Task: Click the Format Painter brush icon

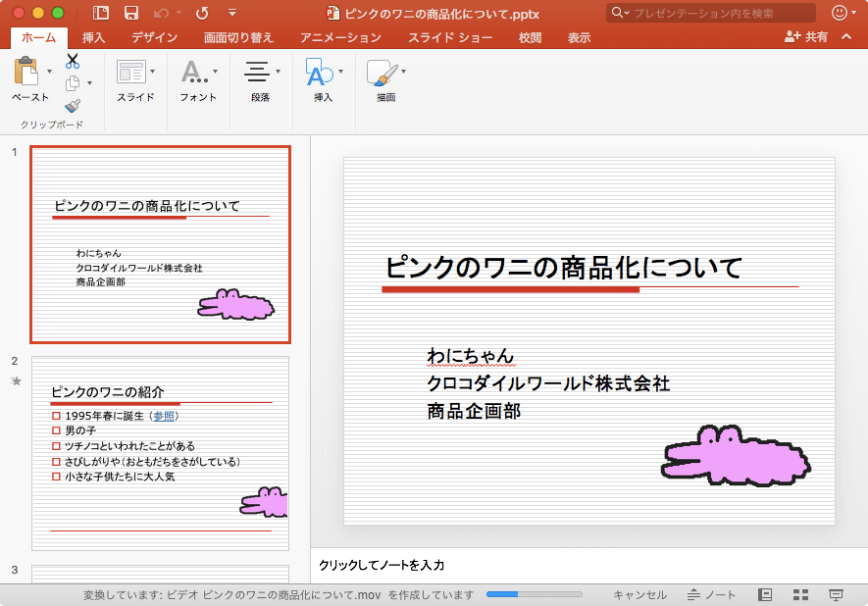Action: tap(73, 106)
